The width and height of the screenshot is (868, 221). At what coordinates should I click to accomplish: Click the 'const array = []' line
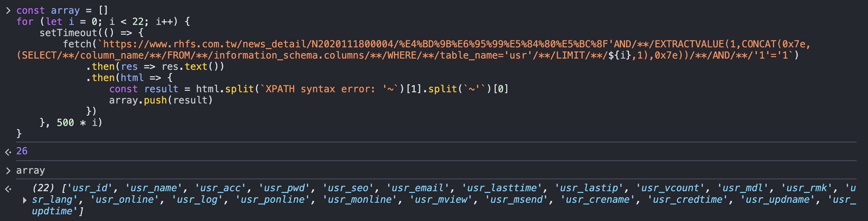pos(62,11)
